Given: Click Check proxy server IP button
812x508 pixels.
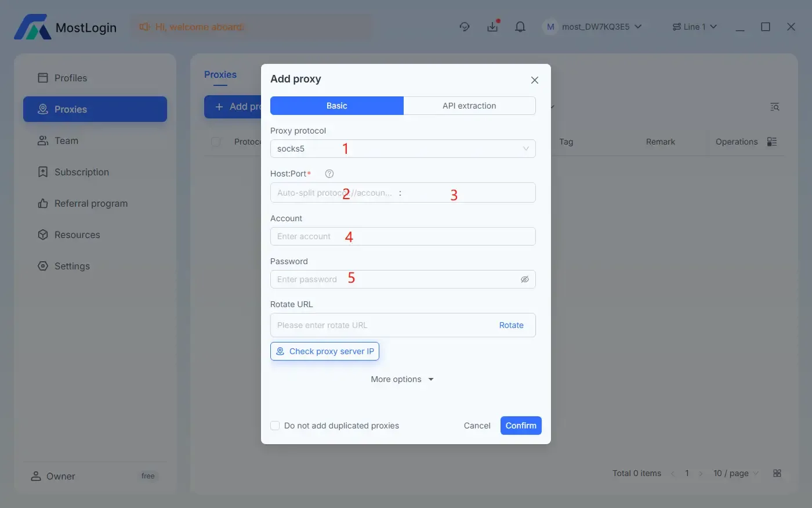Looking at the screenshot, I should pyautogui.click(x=325, y=351).
